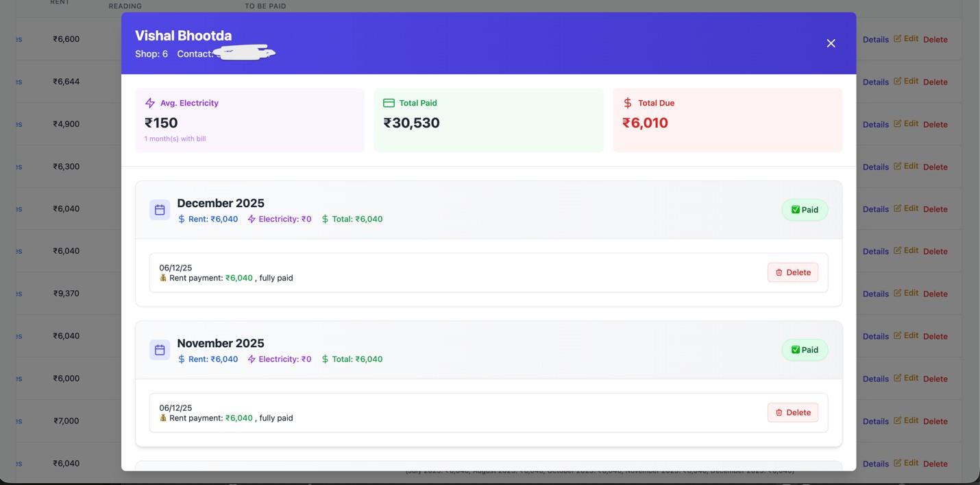Close the Vishal Bhootda details modal

pos(831,43)
